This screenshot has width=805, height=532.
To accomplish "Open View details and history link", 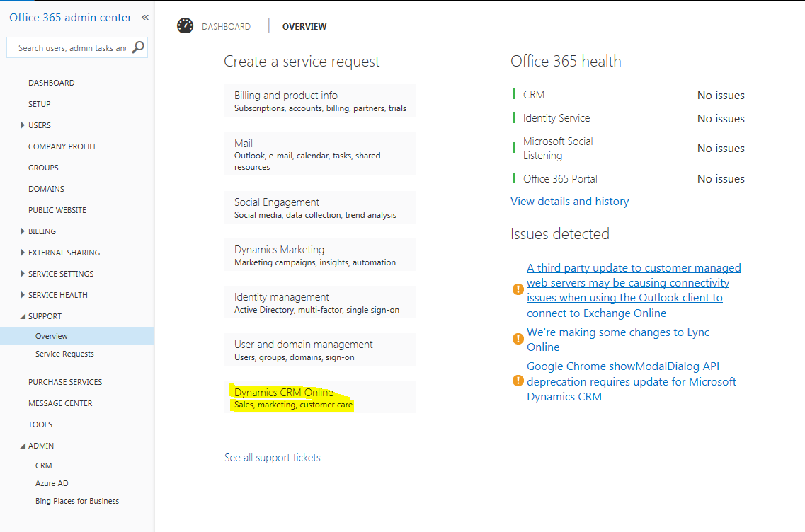I will click(569, 202).
